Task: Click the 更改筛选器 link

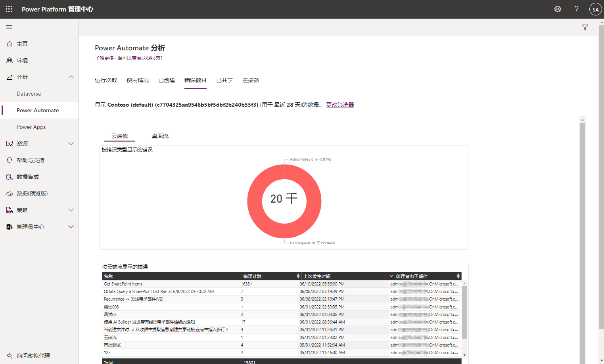Action: point(340,105)
